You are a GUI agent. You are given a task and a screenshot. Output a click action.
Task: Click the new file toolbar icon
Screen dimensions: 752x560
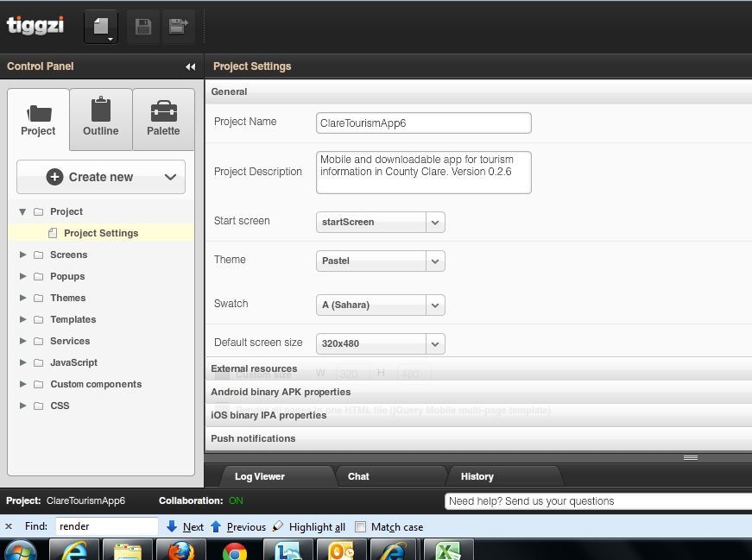[x=100, y=27]
